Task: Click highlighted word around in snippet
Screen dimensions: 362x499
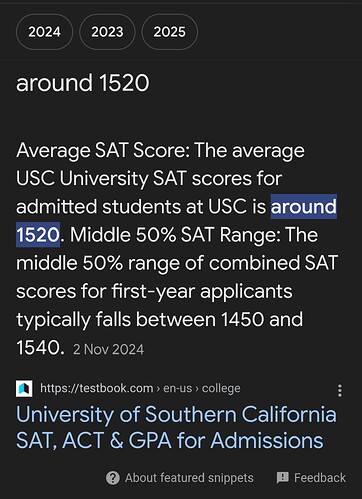Action: [x=304, y=207]
